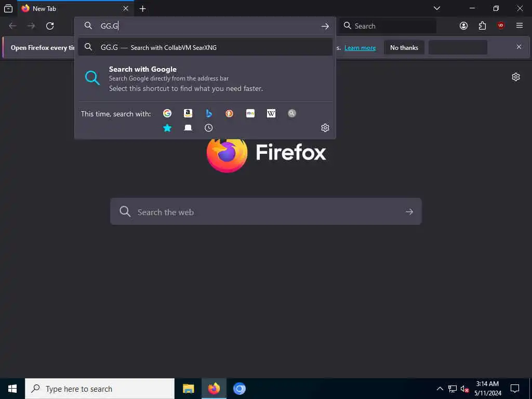
Task: Close the New Tab tab
Action: coord(126,8)
